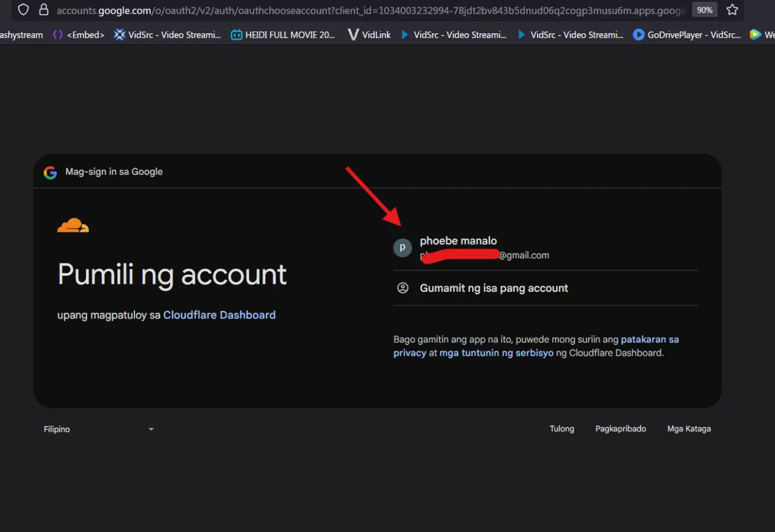Viewport: 775px width, 532px height.
Task: Open the site security padlock info
Action: pos(43,10)
